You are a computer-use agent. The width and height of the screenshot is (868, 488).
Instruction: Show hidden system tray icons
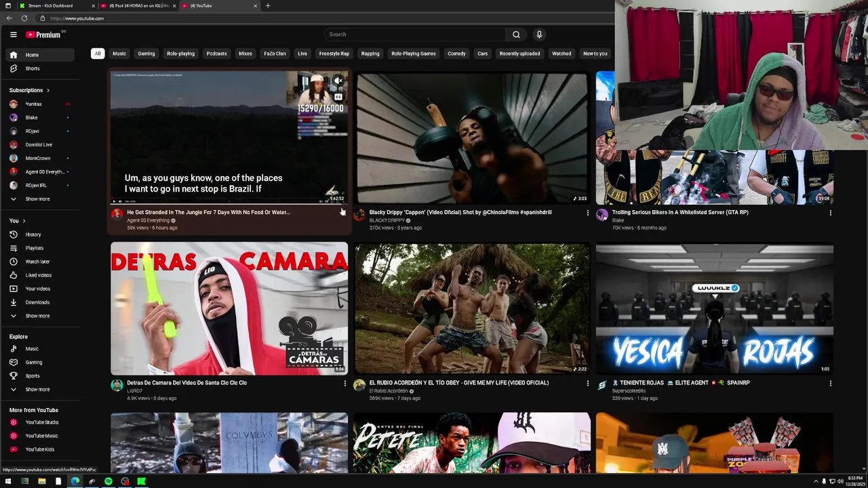(814, 481)
